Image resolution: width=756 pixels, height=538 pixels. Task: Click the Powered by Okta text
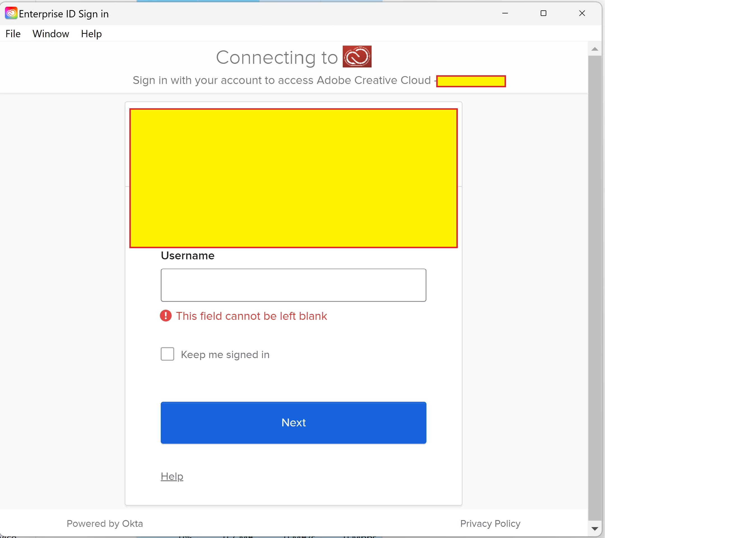coord(104,523)
